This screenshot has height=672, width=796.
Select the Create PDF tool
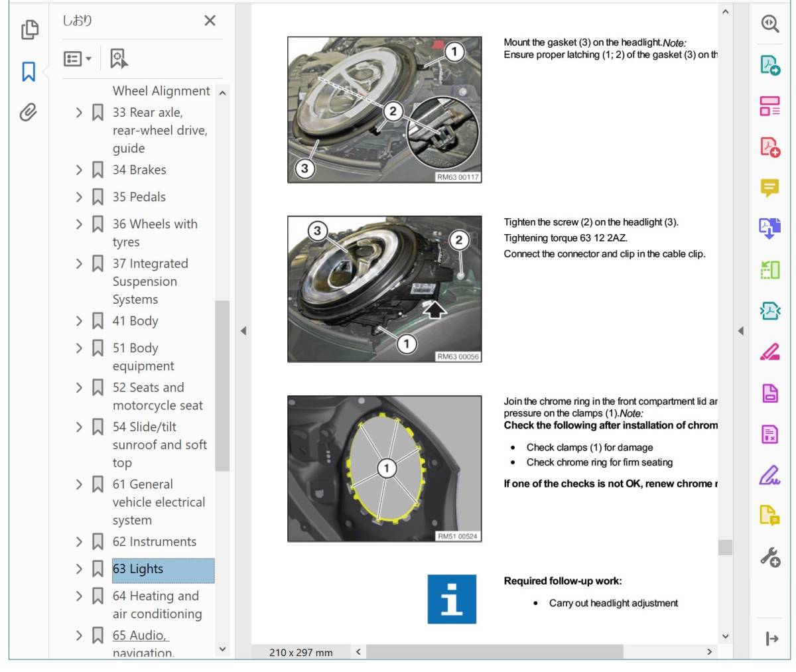[769, 147]
